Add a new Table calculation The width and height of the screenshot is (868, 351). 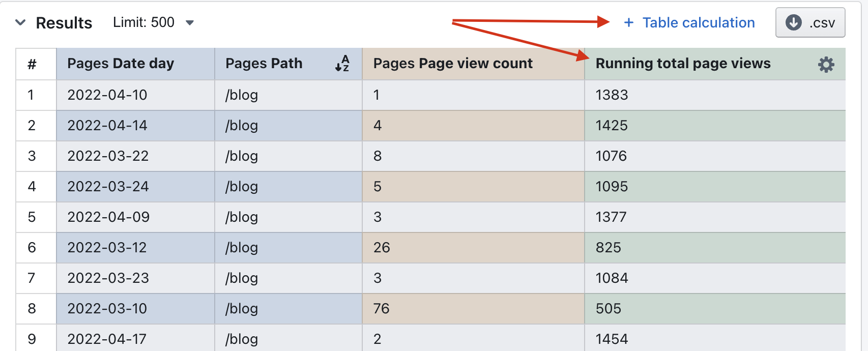click(x=698, y=22)
